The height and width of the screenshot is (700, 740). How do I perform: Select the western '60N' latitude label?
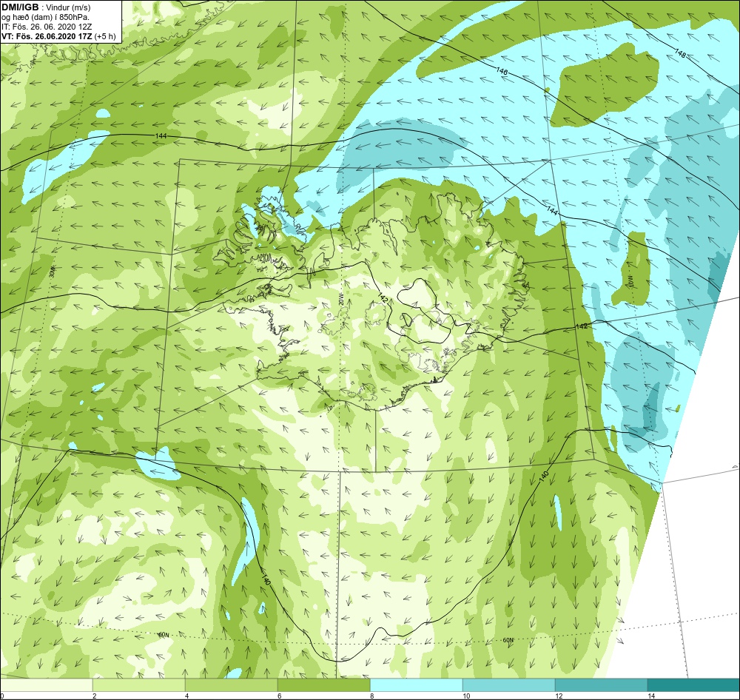[164, 635]
